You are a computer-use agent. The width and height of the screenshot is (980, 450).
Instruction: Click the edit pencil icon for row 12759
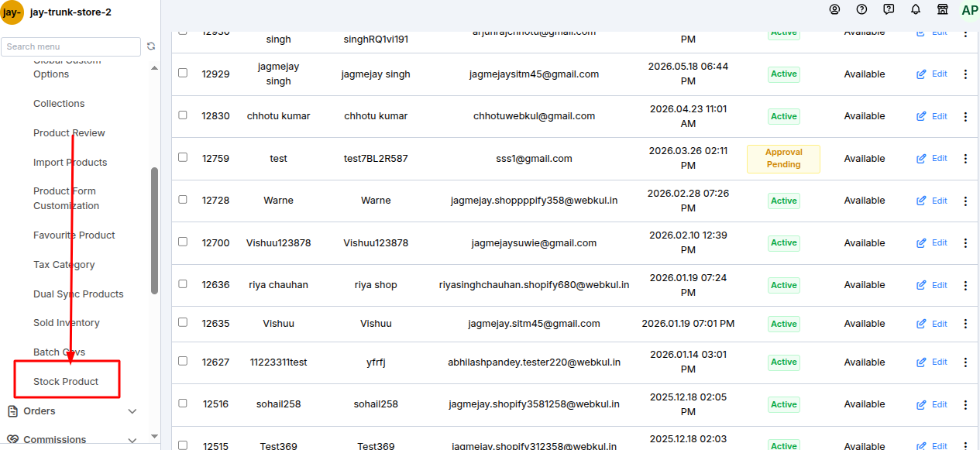pos(921,159)
